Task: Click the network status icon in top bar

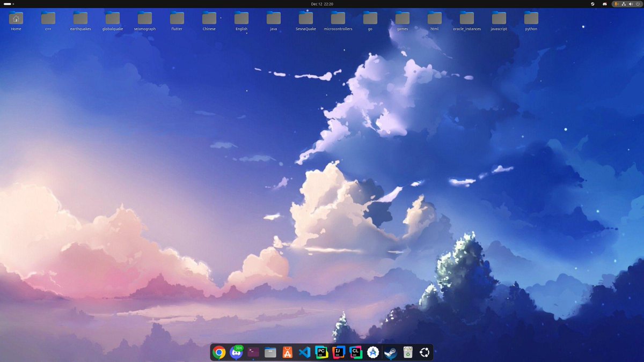Action: point(624,4)
